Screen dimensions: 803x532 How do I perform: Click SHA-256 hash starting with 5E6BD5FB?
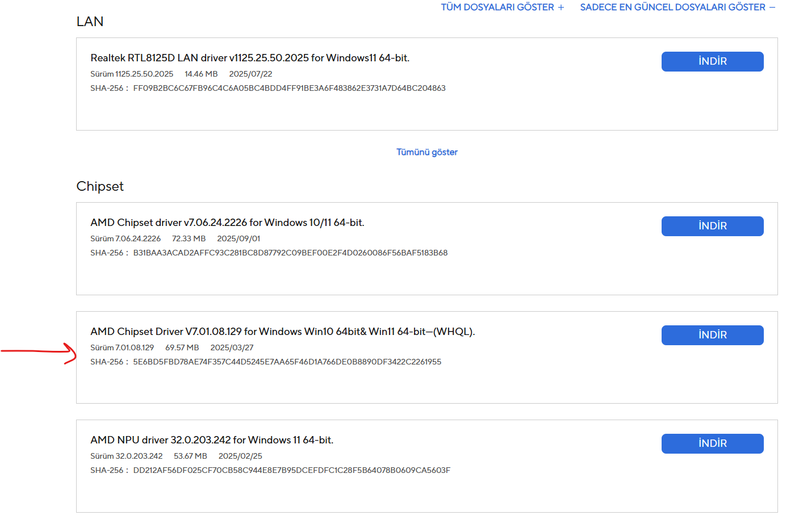[x=287, y=362]
